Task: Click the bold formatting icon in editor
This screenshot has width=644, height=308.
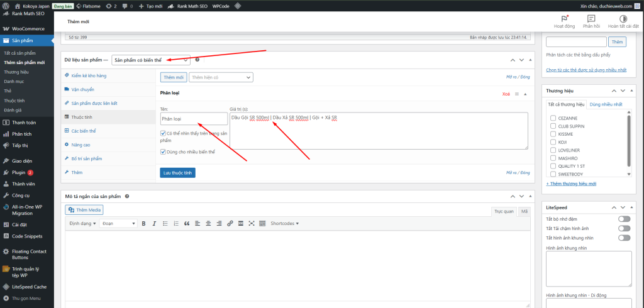Action: (143, 223)
